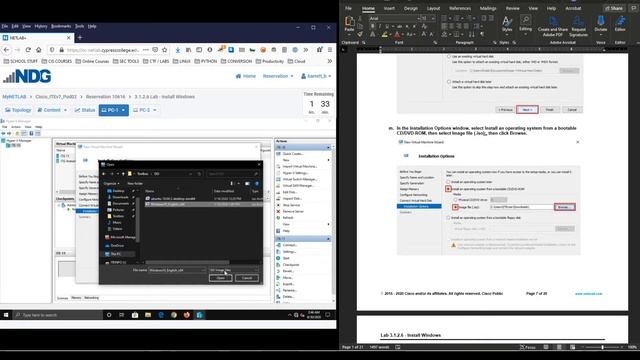Image resolution: width=640 pixels, height=360 pixels.
Task: Apply bold in Word ribbon
Action: (372, 26)
